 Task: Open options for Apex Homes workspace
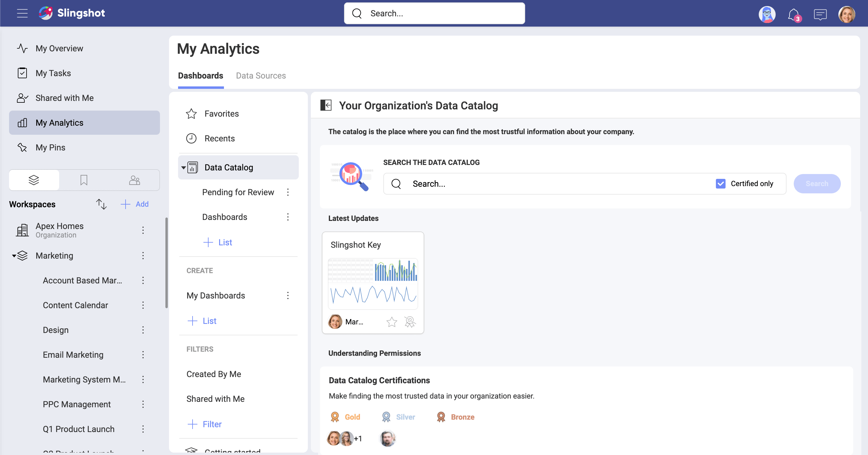point(143,230)
